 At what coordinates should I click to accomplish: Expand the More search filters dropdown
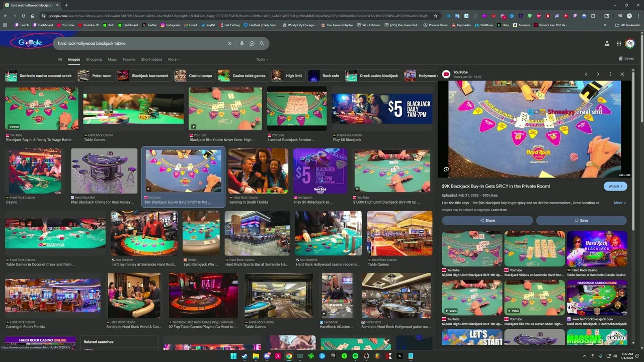(x=174, y=59)
